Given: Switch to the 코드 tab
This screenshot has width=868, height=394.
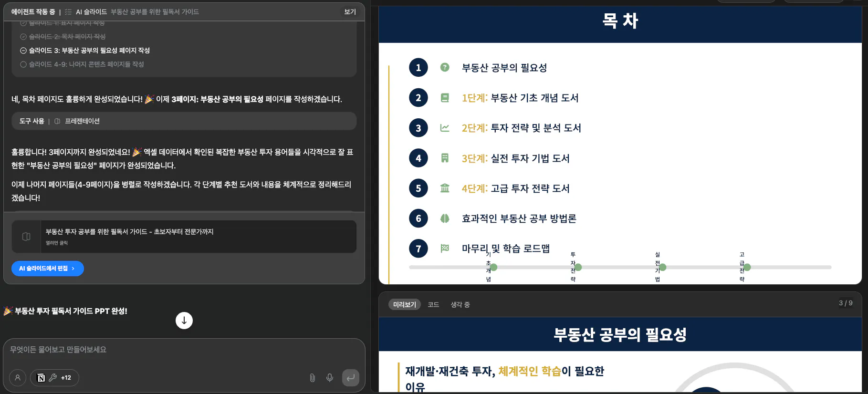Looking at the screenshot, I should pyautogui.click(x=433, y=304).
